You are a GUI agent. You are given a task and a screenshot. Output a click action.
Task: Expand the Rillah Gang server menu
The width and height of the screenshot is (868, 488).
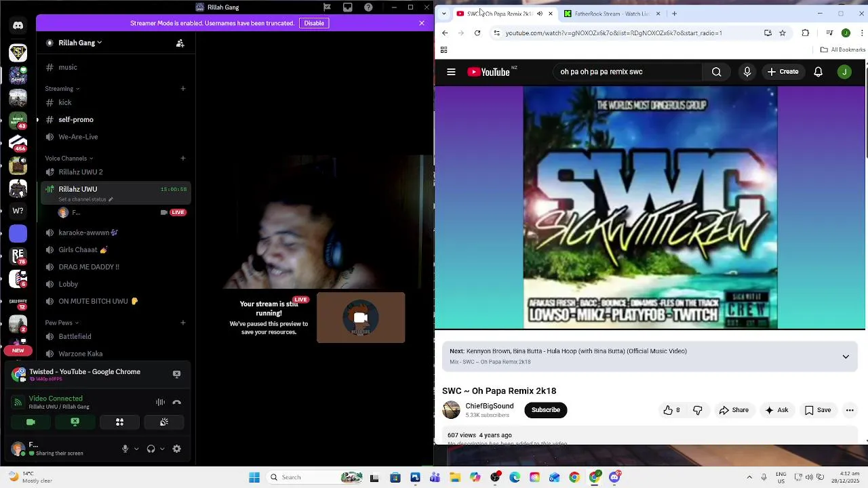click(80, 43)
